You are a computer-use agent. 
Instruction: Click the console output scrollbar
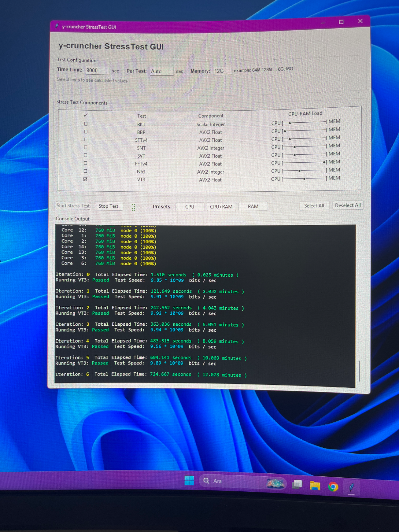[x=359, y=371]
